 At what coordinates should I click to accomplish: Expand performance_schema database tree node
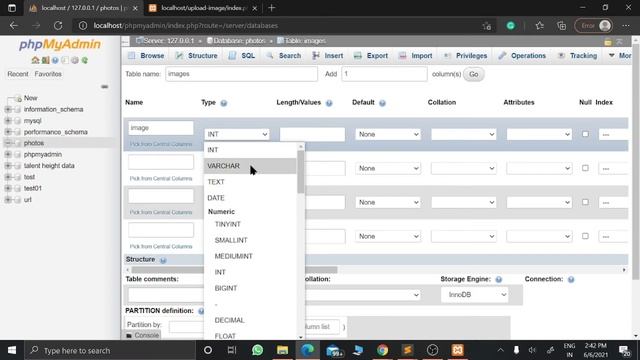point(8,132)
